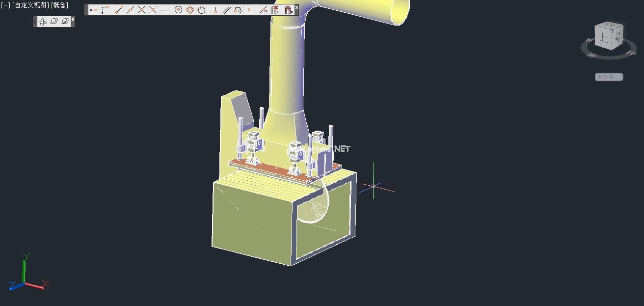
Task: Select the Snap to Midpoint tool
Action: pyautogui.click(x=130, y=9)
